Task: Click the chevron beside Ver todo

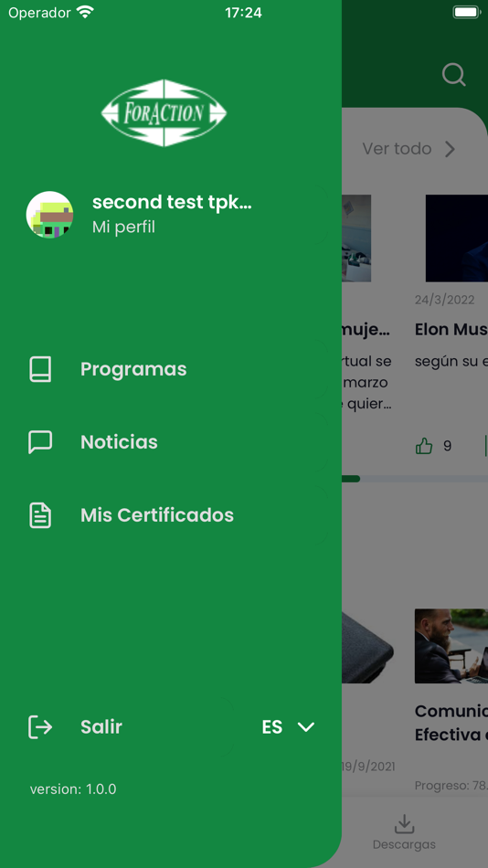Action: click(x=450, y=149)
